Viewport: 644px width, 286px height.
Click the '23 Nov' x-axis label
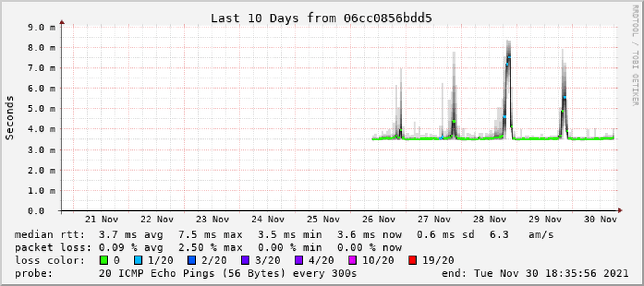pyautogui.click(x=212, y=220)
